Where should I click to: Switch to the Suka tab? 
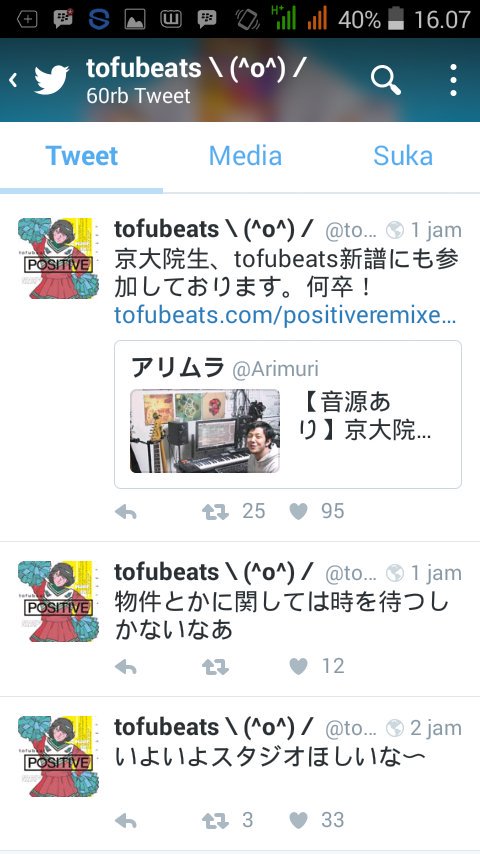[403, 156]
